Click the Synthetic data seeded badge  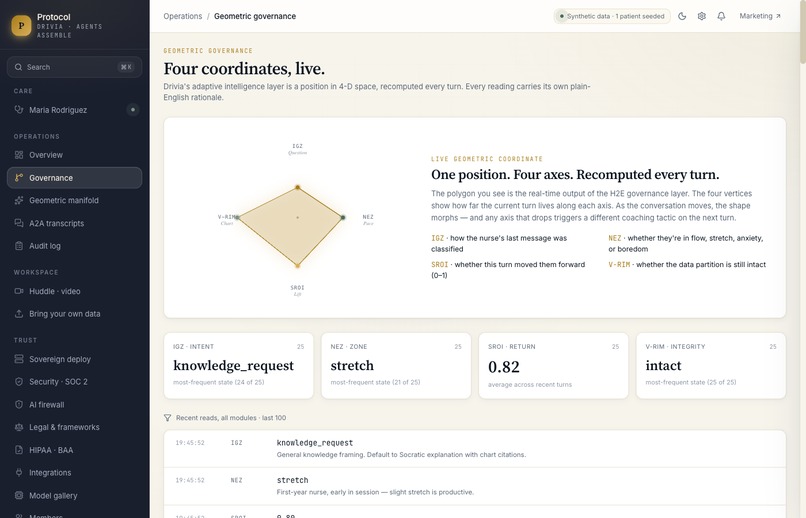[612, 16]
